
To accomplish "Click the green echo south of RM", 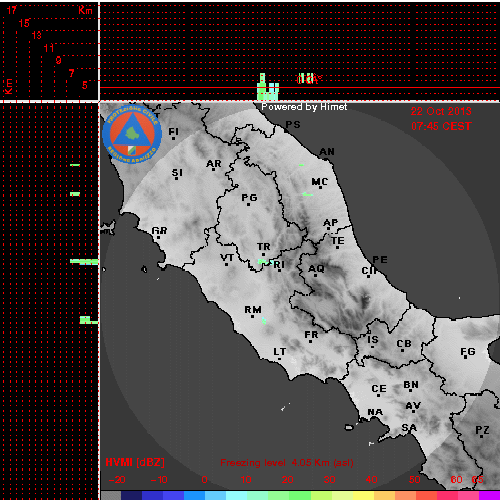I will (264, 321).
